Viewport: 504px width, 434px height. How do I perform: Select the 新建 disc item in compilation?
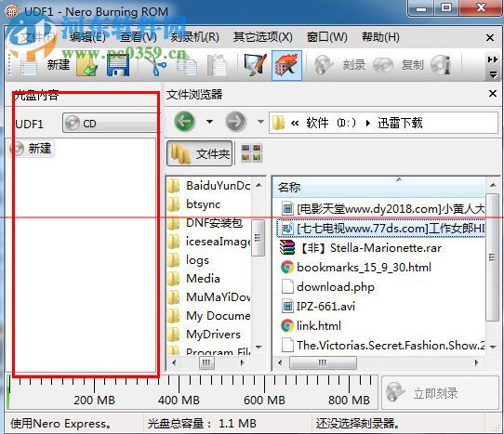32,149
